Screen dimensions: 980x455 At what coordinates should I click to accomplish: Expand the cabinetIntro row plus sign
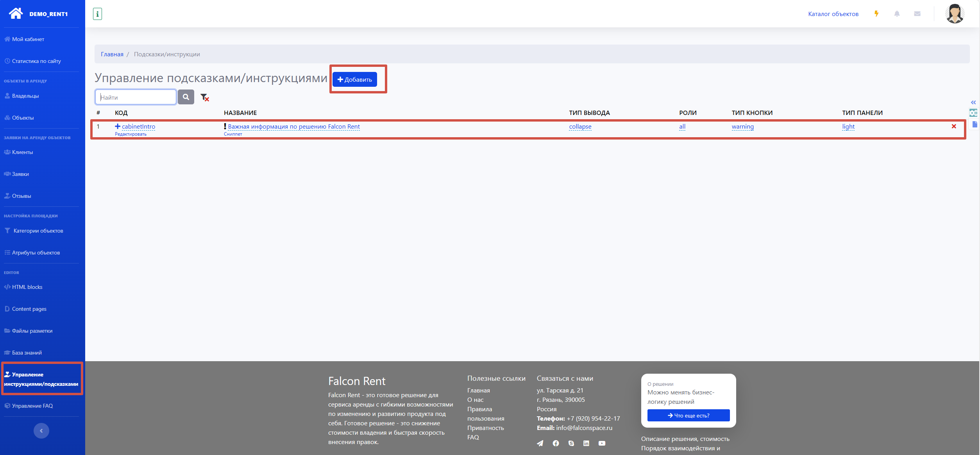(118, 126)
